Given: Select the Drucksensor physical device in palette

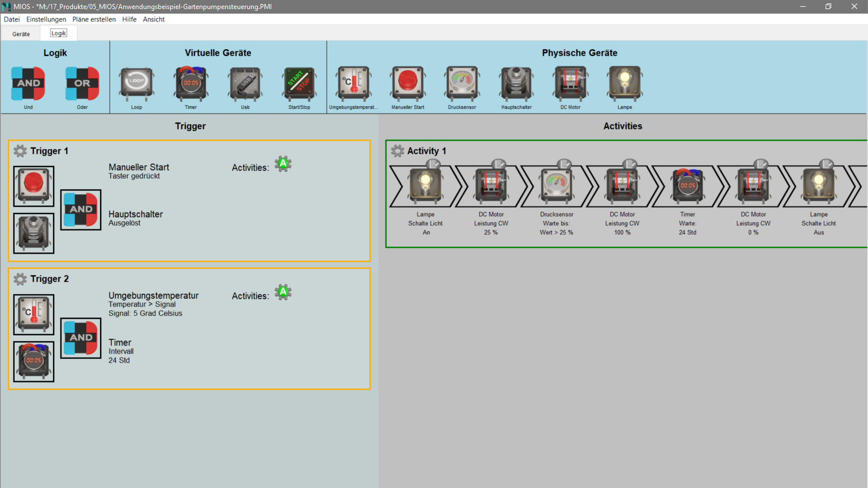Looking at the screenshot, I should [x=462, y=84].
